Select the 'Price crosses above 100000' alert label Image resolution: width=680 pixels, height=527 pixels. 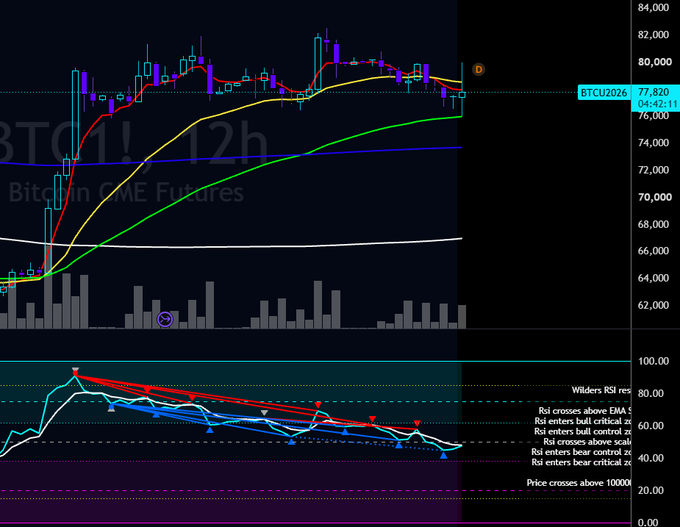579,483
